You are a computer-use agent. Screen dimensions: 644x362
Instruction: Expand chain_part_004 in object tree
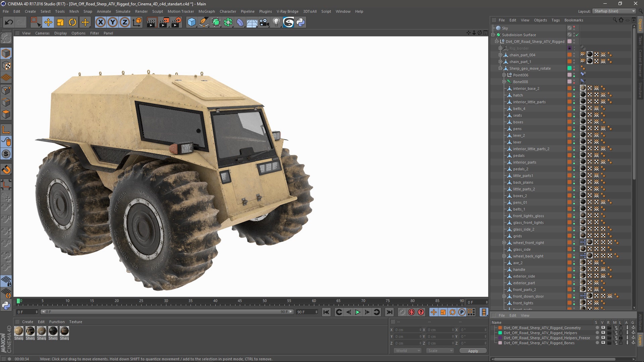tap(500, 55)
